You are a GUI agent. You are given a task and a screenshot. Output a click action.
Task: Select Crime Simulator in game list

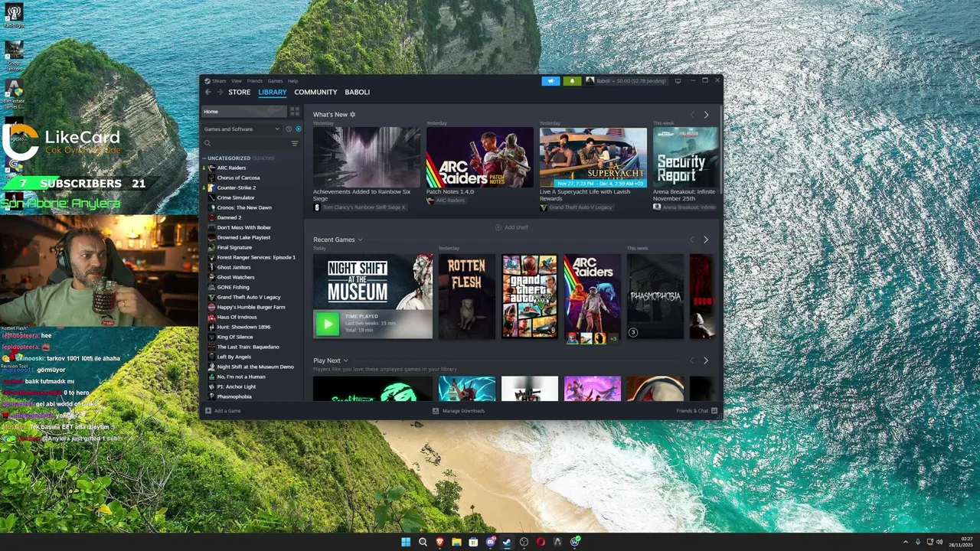(236, 197)
